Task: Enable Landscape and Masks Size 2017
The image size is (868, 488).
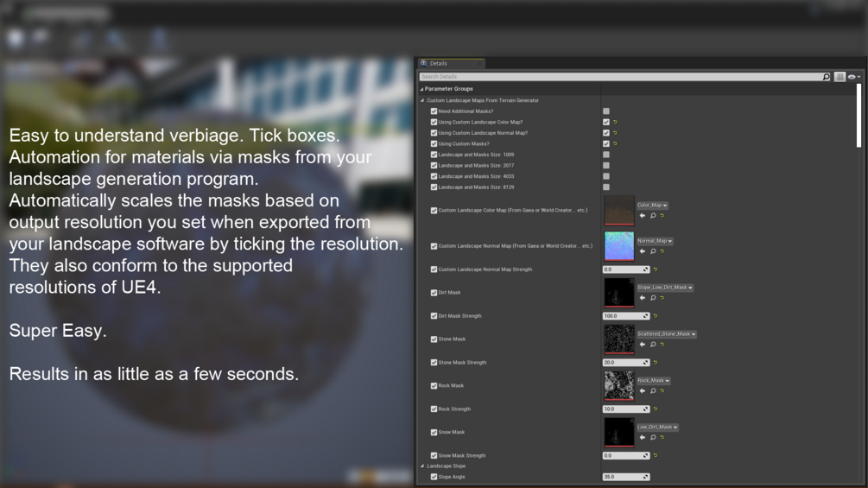Action: (606, 166)
